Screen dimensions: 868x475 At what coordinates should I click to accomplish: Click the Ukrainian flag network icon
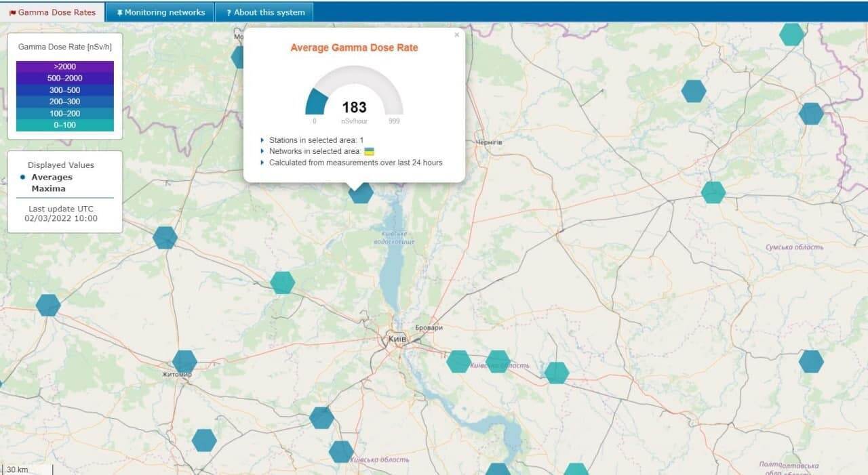point(370,151)
